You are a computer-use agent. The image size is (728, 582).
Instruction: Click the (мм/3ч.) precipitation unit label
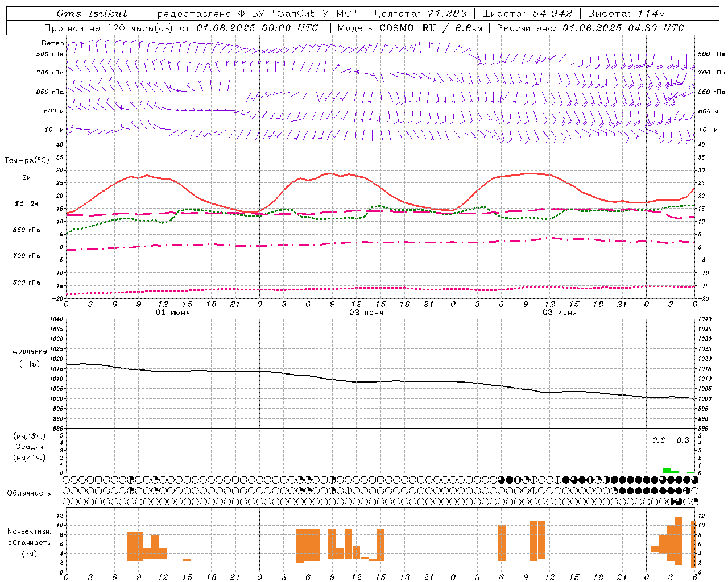tap(30, 436)
